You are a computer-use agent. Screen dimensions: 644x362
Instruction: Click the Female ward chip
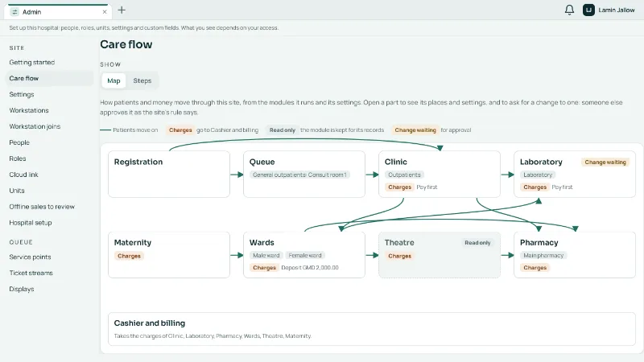(x=305, y=255)
